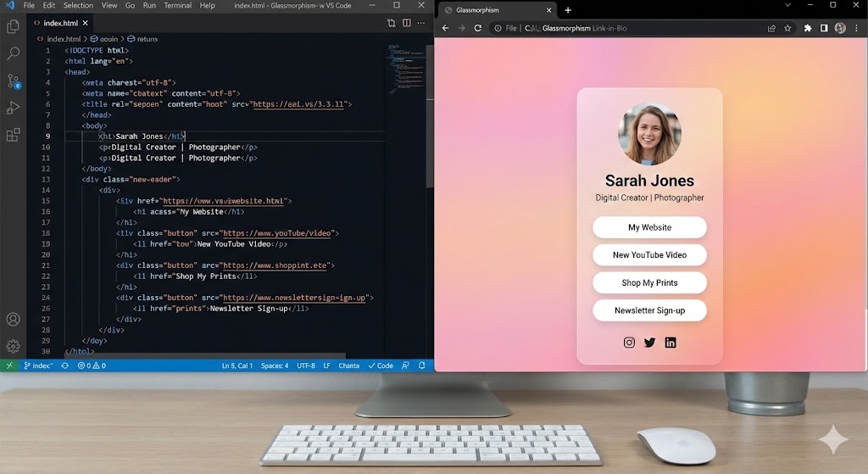Click the feedback icon in status bar
This screenshot has height=474, width=868.
click(x=405, y=365)
